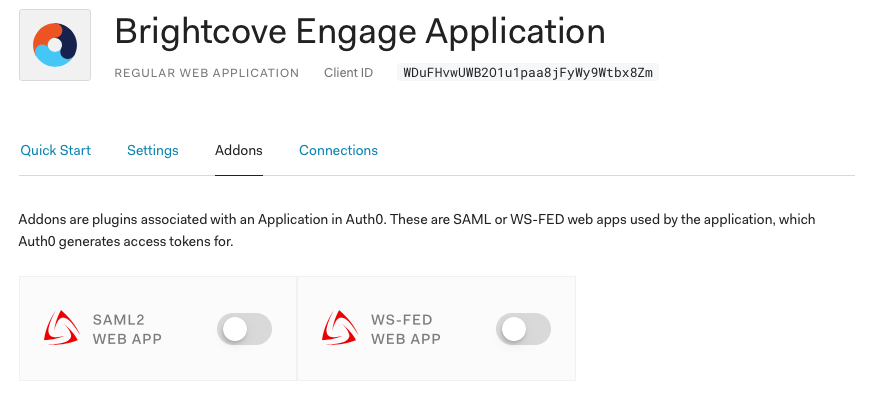The width and height of the screenshot is (883, 393).
Task: Click the red WS-FED Web App icon
Action: pyautogui.click(x=340, y=328)
